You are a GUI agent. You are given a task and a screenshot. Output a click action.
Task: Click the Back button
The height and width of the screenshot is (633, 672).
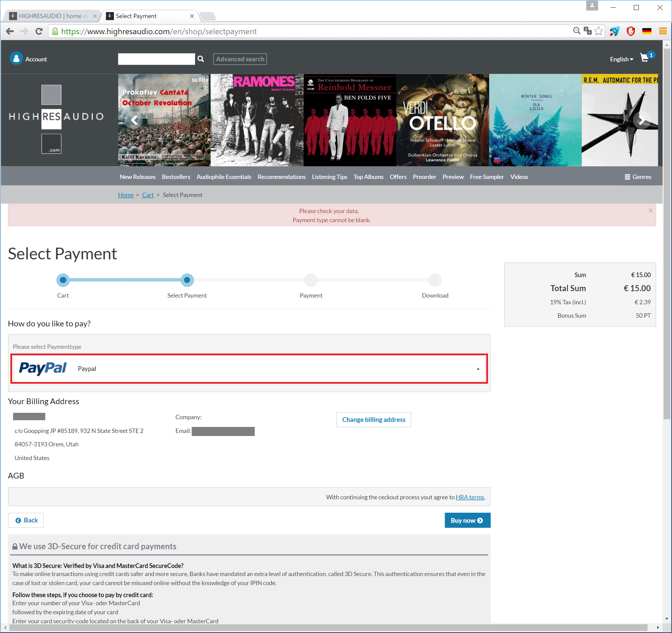click(x=26, y=520)
